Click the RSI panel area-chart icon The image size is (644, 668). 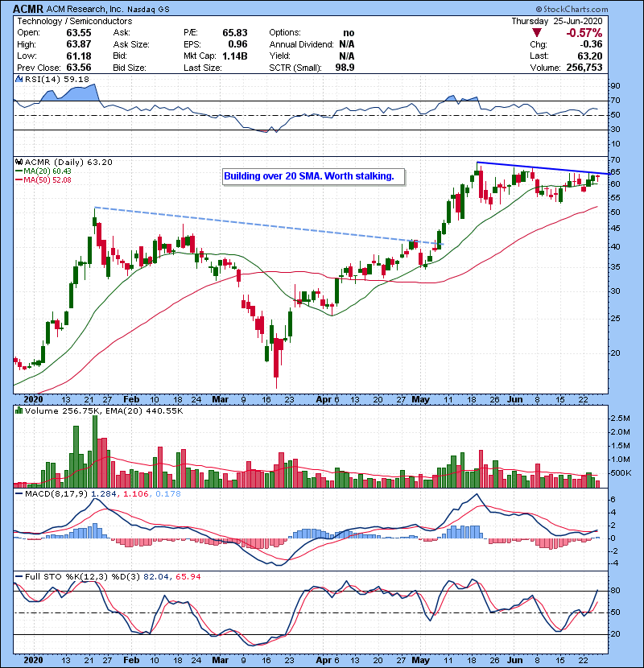point(19,79)
